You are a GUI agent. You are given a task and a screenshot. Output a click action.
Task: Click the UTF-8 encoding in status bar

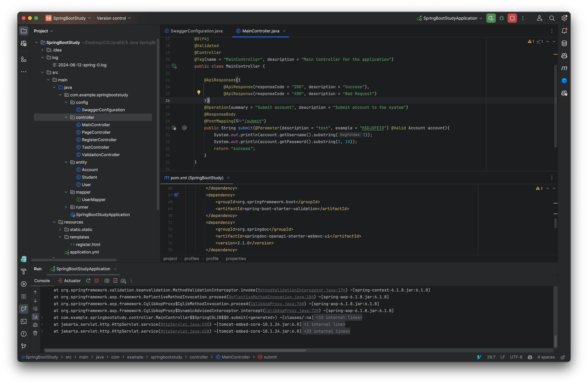click(x=516, y=357)
